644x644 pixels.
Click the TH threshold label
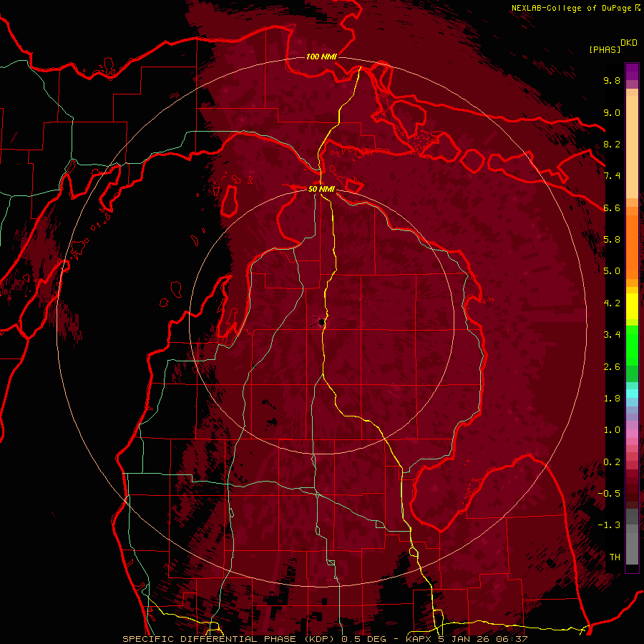tap(615, 557)
